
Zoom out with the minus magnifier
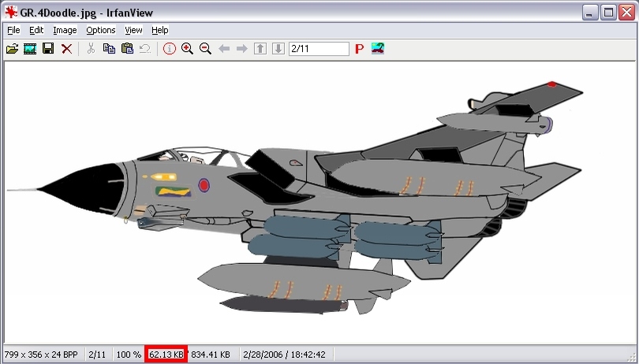tap(205, 49)
